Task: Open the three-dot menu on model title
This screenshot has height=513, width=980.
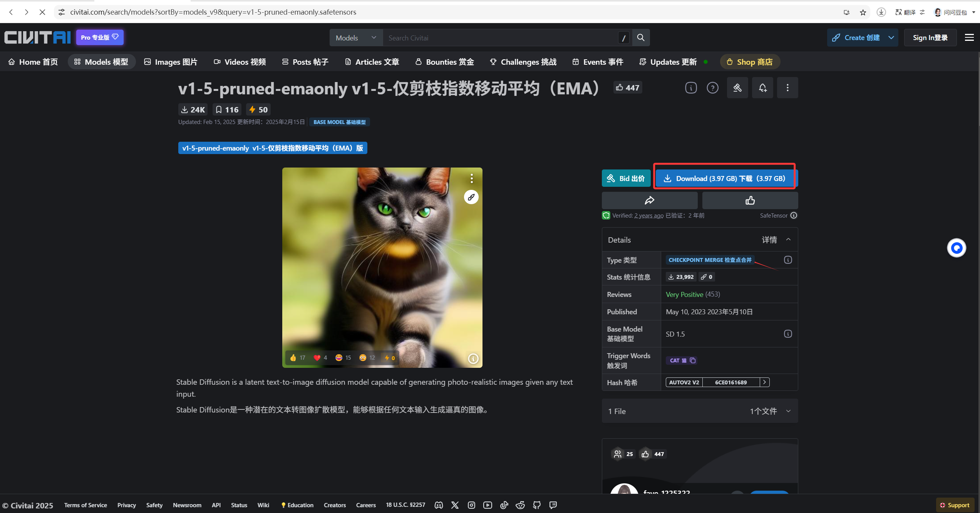Action: point(787,87)
